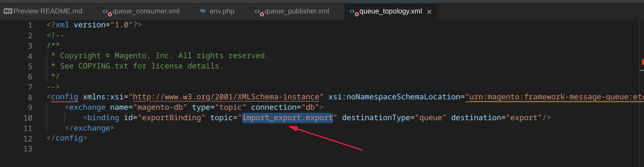Click the markdown preview icon on README tab
644x167 pixels.
coord(8,11)
